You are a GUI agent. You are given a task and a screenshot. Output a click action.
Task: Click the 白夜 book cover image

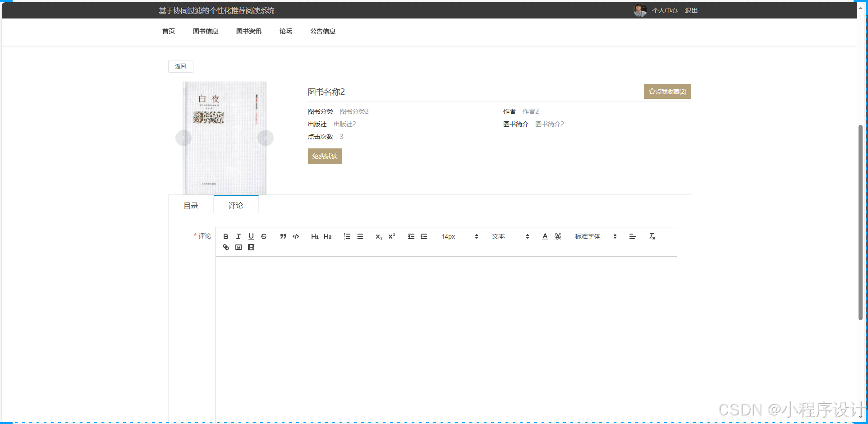click(225, 138)
